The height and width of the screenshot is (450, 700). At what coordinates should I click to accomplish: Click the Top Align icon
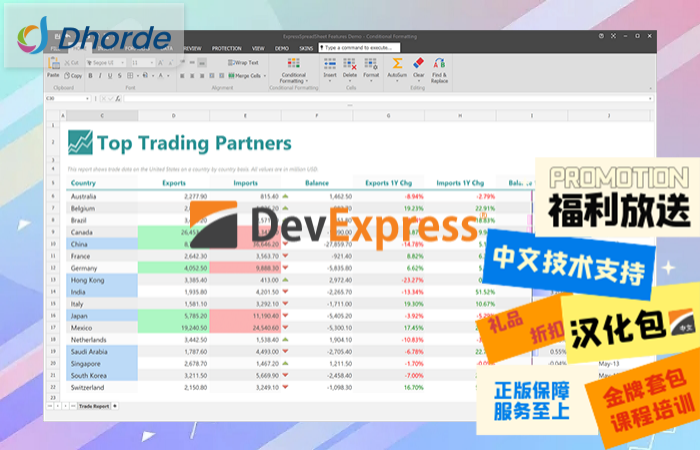tap(182, 62)
